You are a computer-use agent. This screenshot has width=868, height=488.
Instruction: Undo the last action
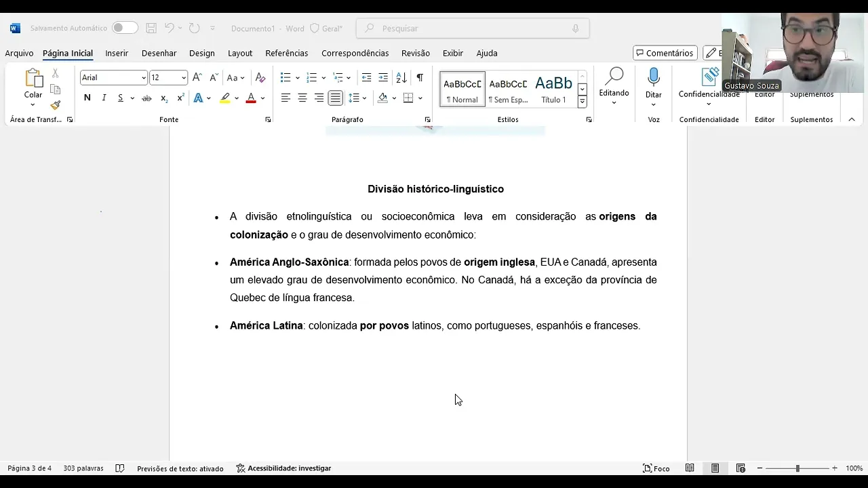tap(170, 28)
